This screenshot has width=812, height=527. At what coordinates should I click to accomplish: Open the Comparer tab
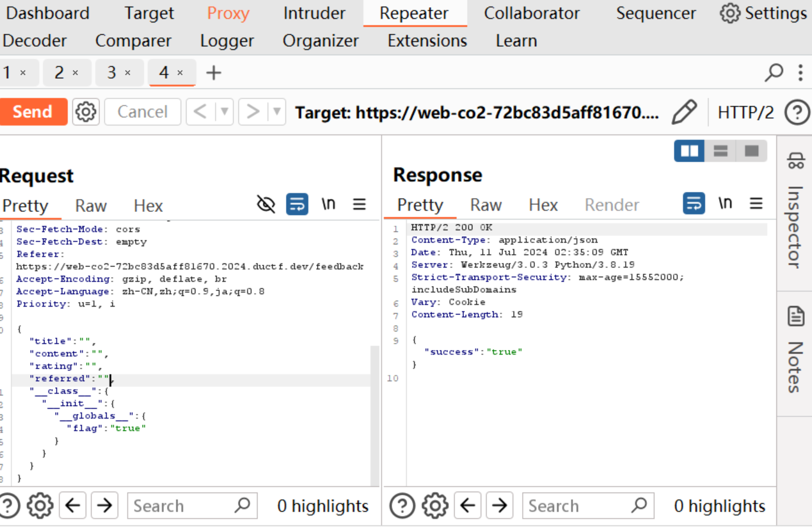pyautogui.click(x=133, y=41)
